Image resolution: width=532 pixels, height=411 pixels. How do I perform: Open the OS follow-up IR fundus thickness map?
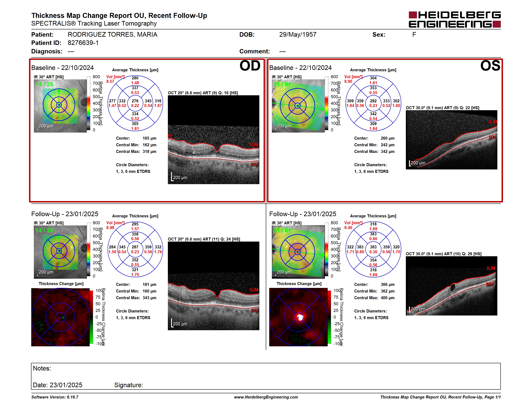[x=298, y=252]
